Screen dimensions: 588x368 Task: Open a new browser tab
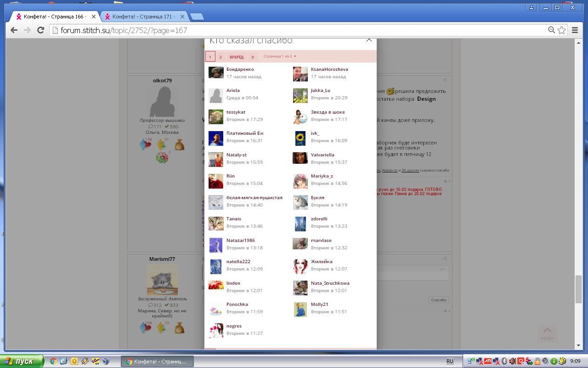pos(197,17)
